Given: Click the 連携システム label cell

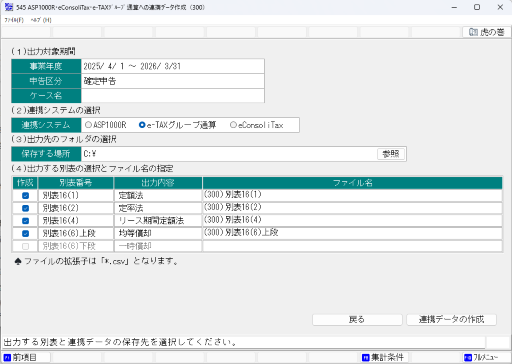Looking at the screenshot, I should coord(46,125).
